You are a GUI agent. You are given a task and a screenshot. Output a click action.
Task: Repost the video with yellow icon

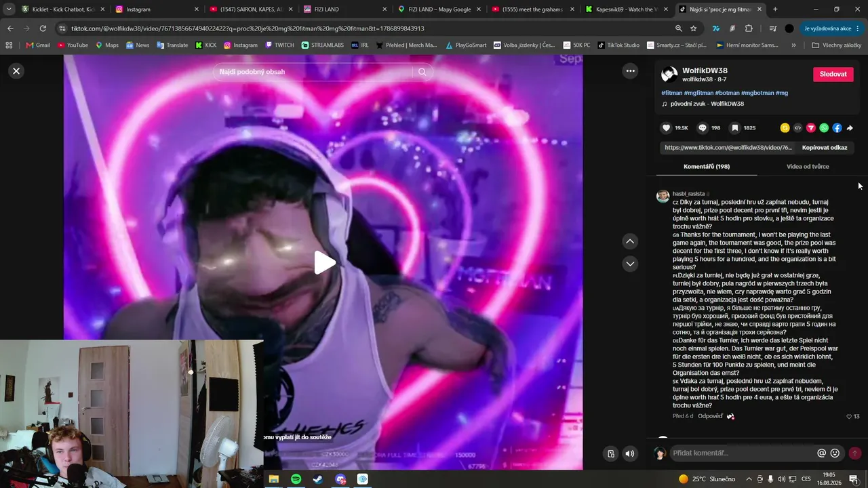point(785,127)
